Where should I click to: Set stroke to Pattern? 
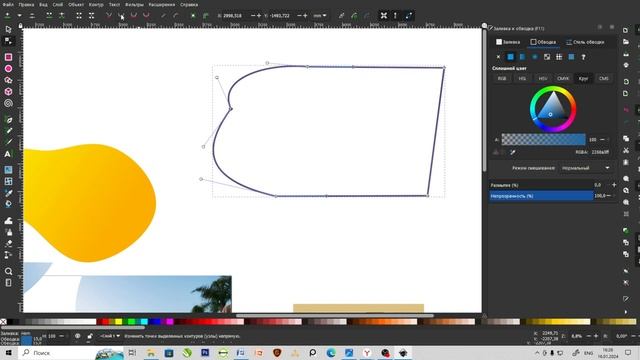(x=559, y=57)
